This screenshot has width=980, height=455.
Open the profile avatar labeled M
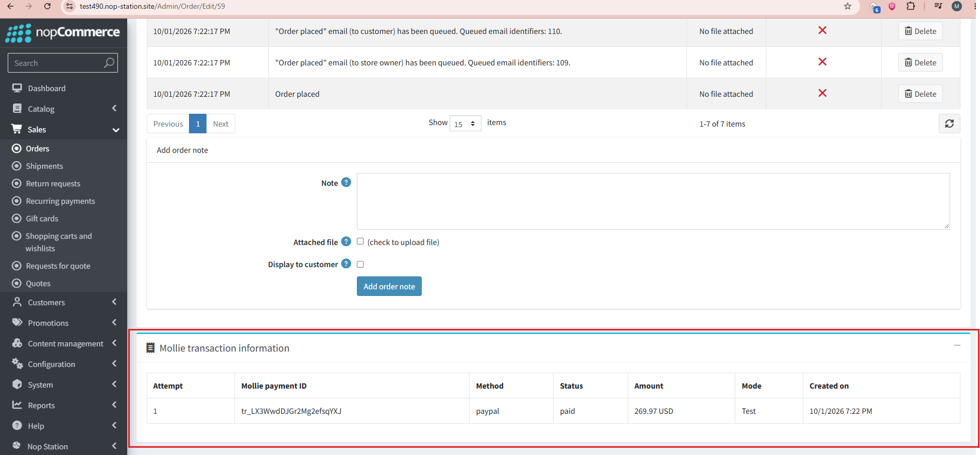click(957, 6)
